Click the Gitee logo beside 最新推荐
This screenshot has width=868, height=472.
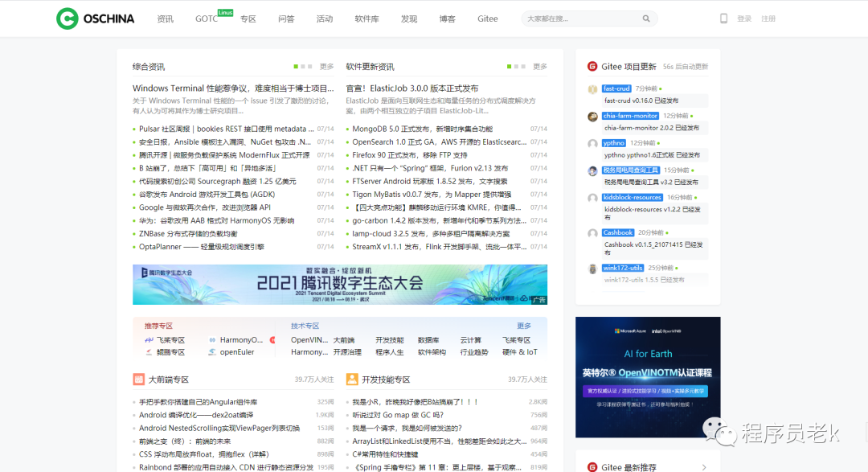coord(592,467)
